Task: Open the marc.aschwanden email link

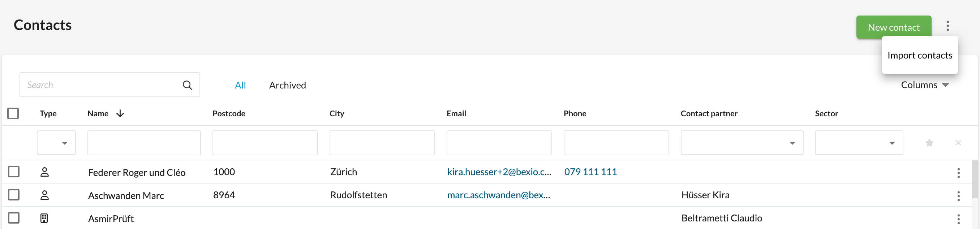Action: 498,195
